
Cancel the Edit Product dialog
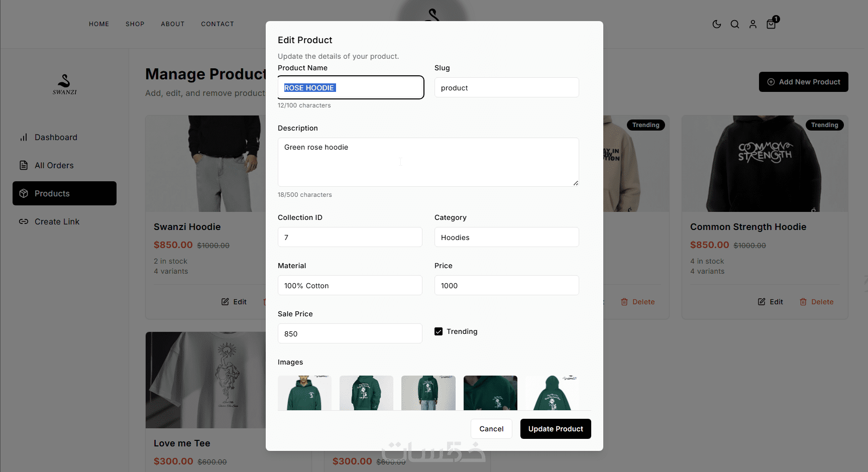click(x=491, y=429)
